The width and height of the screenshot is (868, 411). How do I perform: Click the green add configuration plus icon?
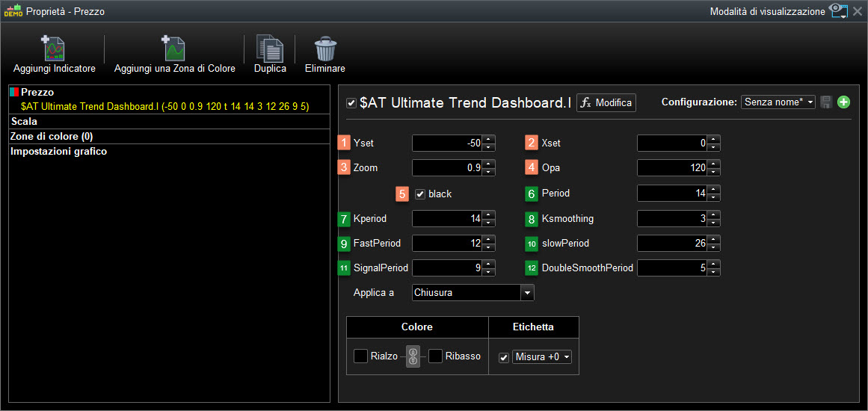coord(843,102)
